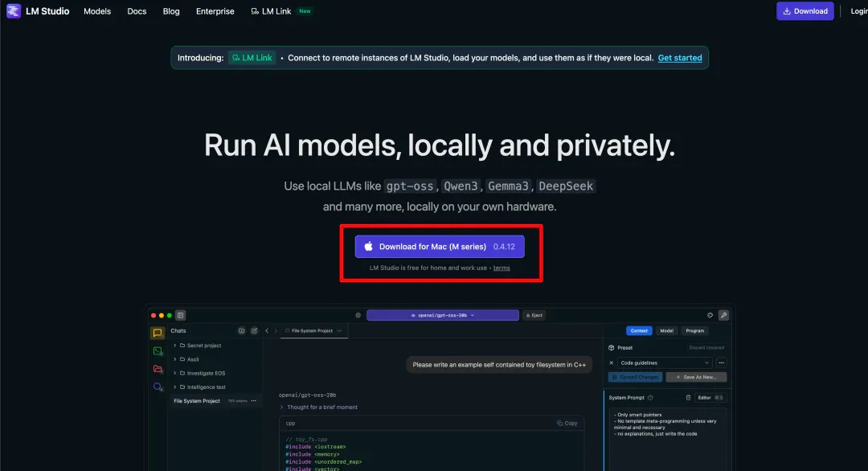The width and height of the screenshot is (868, 471).
Task: Click the DeepSeek model name chip
Action: [566, 186]
